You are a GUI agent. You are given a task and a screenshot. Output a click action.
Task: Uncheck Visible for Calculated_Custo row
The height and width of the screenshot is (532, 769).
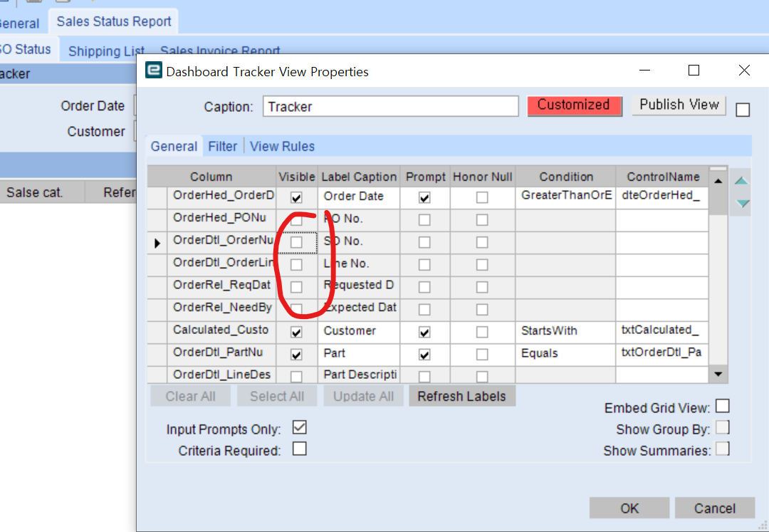[296, 333]
